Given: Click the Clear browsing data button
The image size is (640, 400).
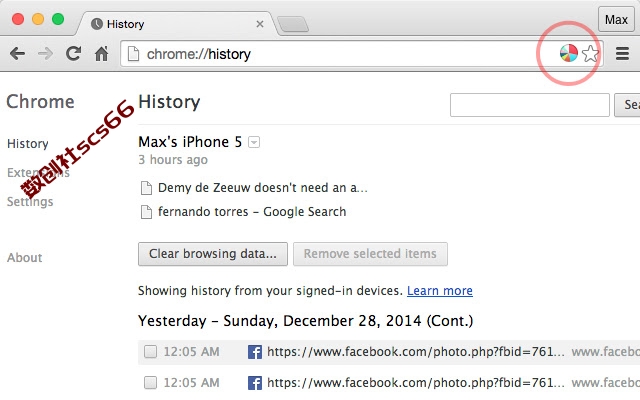Looking at the screenshot, I should 213,254.
